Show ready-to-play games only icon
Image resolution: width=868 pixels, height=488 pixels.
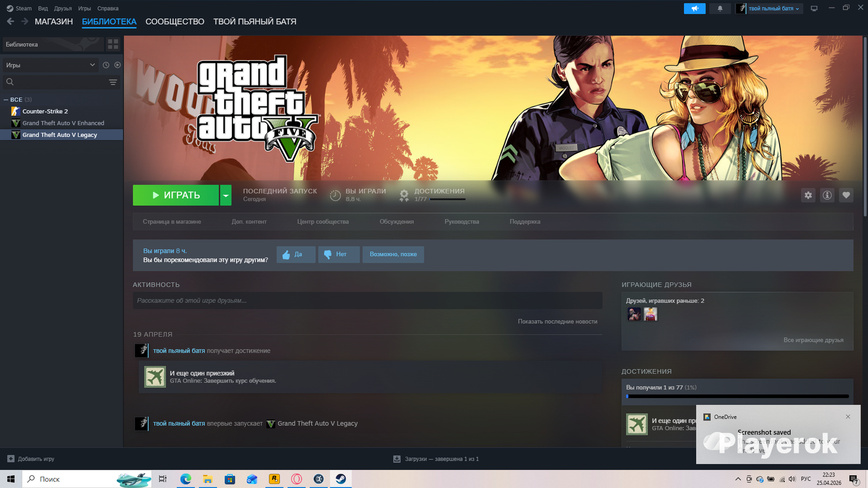click(x=117, y=65)
